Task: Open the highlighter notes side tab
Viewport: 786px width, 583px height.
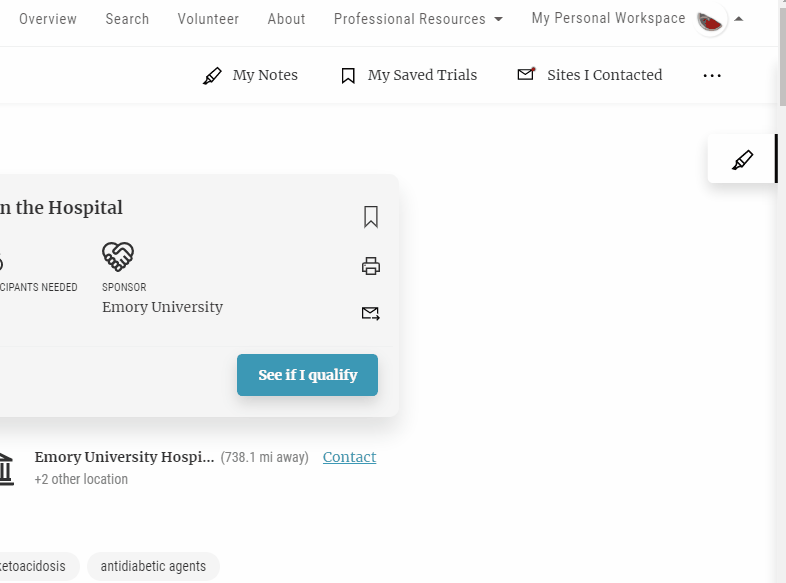Action: click(742, 160)
